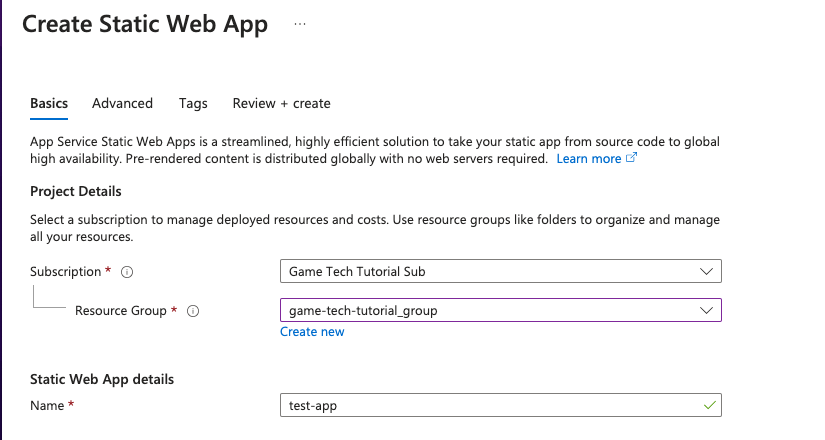Click Create new resource group link
Screen dimensions: 825x440
(x=312, y=332)
